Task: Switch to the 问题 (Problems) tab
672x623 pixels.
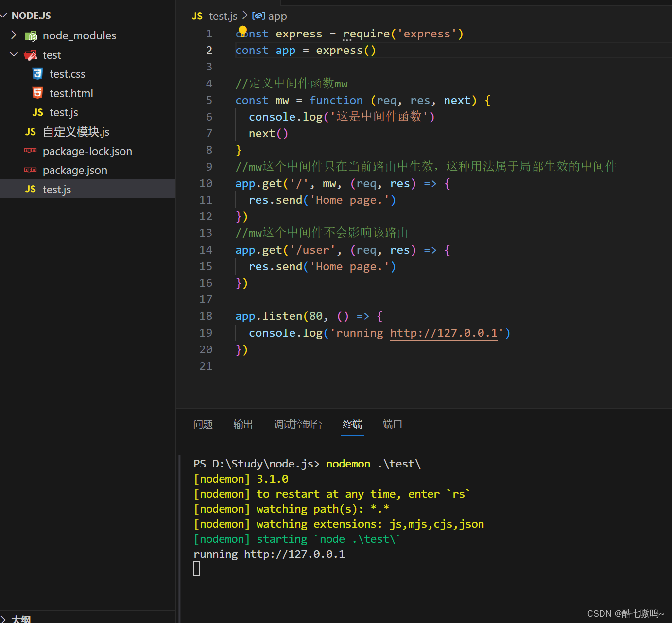Action: point(203,424)
